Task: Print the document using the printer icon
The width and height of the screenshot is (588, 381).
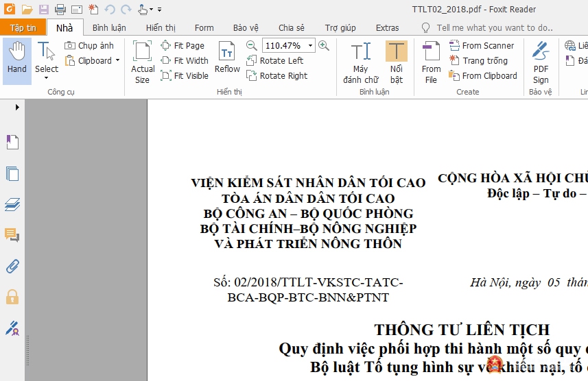Action: click(60, 10)
